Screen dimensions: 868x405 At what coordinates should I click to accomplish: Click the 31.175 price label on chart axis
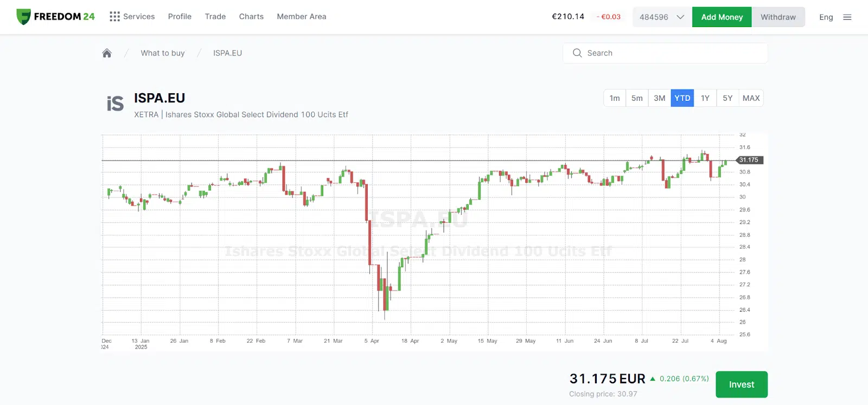(x=749, y=160)
